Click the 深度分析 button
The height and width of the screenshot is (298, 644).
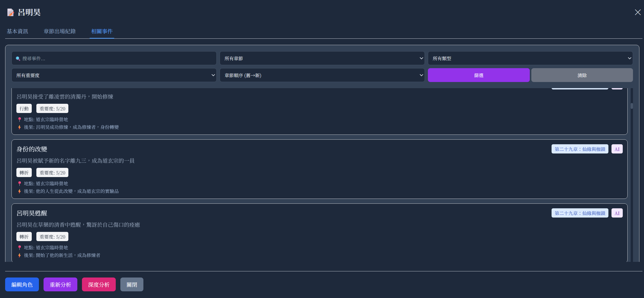pos(99,284)
